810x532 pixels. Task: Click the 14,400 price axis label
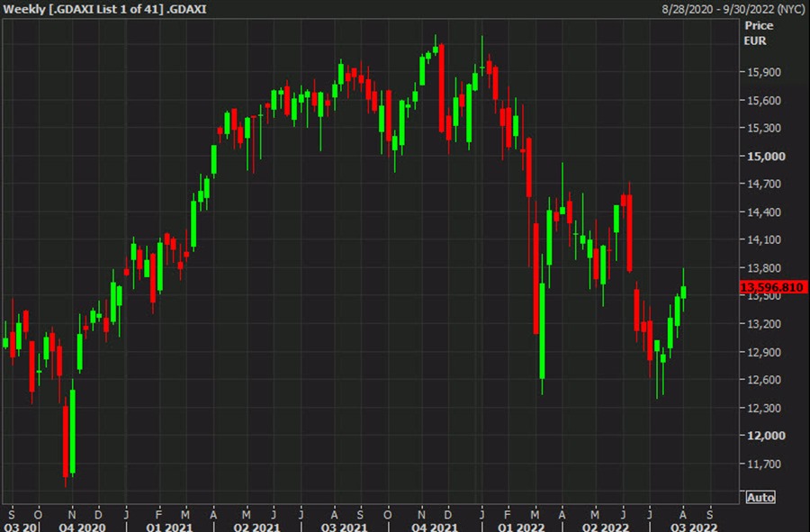(x=764, y=212)
